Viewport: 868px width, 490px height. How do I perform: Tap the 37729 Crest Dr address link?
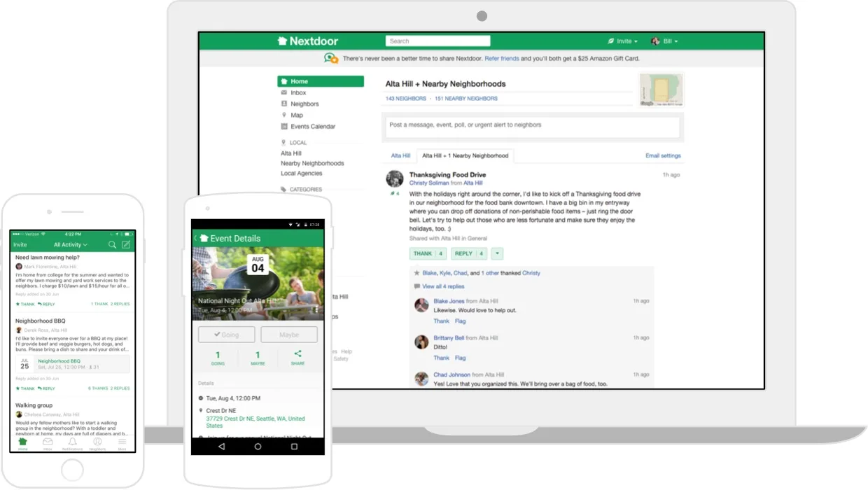pos(255,422)
